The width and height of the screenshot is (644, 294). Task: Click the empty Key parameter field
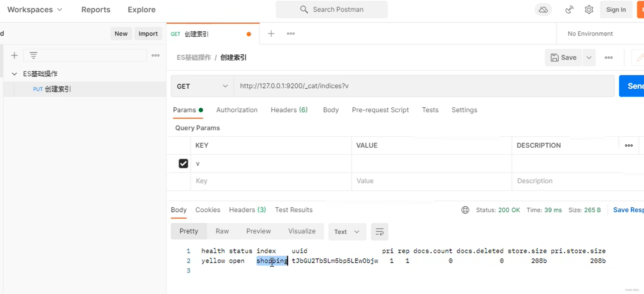click(x=271, y=181)
